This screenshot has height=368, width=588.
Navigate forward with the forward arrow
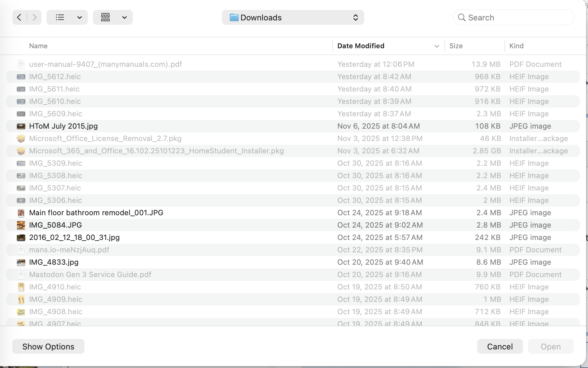(x=35, y=17)
